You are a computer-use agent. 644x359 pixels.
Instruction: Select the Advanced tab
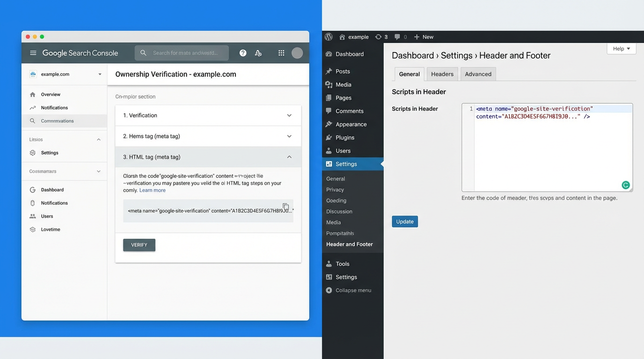tap(478, 74)
